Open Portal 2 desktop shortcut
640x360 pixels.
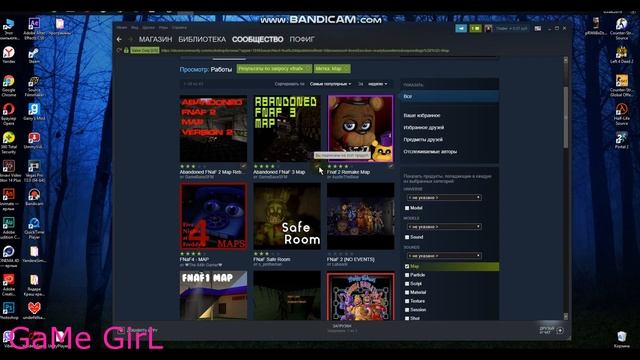pyautogui.click(x=621, y=140)
